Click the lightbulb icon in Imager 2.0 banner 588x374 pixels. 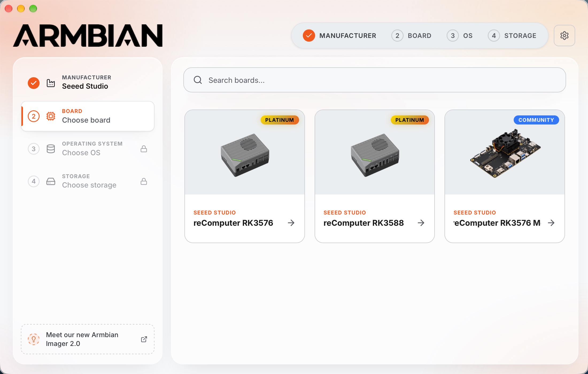pos(34,339)
